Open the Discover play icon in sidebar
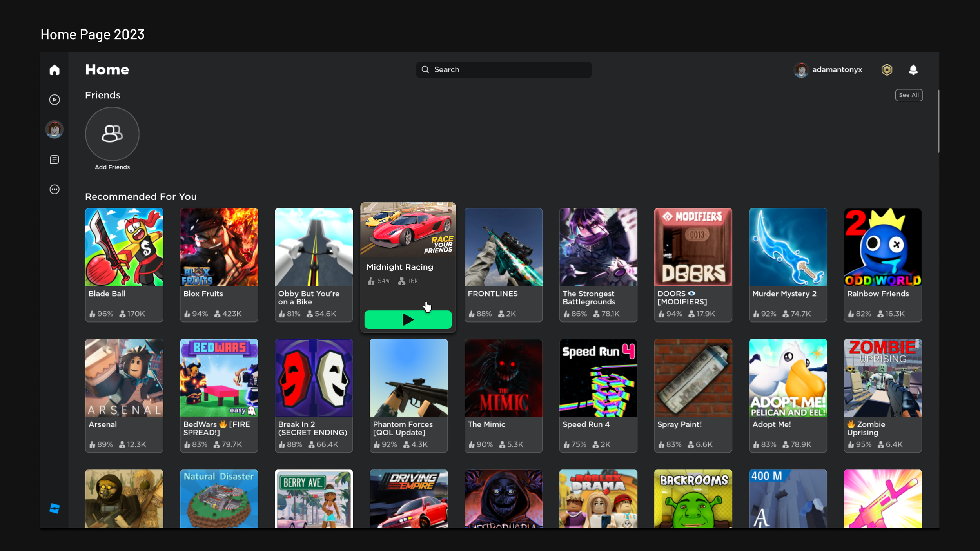The height and width of the screenshot is (551, 980). click(x=54, y=100)
